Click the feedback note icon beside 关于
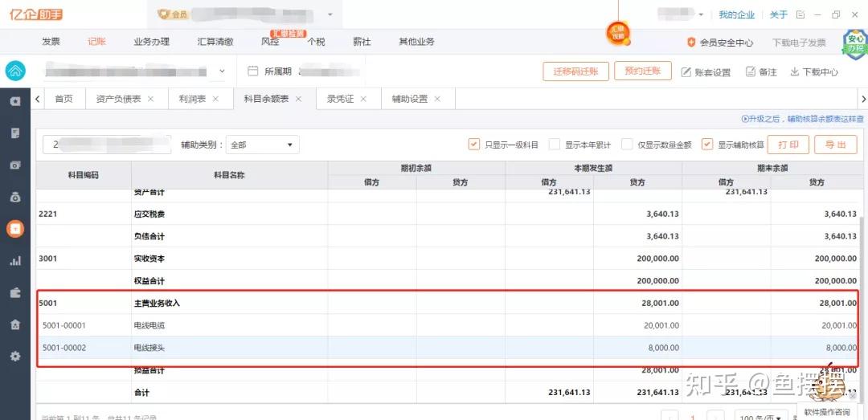The image size is (868, 420). pos(800,14)
